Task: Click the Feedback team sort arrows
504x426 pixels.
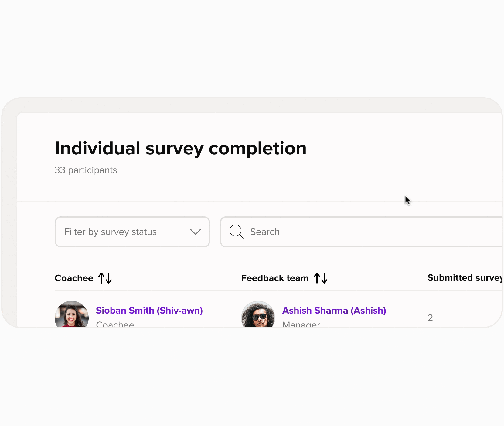Action: pyautogui.click(x=321, y=278)
